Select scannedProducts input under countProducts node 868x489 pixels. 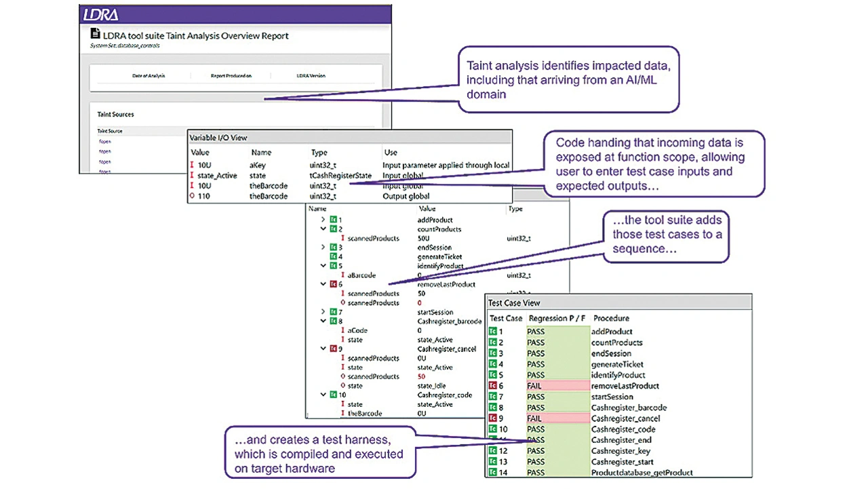(x=373, y=239)
